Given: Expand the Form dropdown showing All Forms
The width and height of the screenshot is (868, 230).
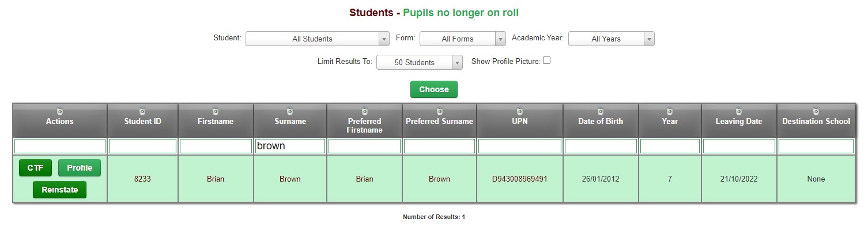Looking at the screenshot, I should (463, 39).
